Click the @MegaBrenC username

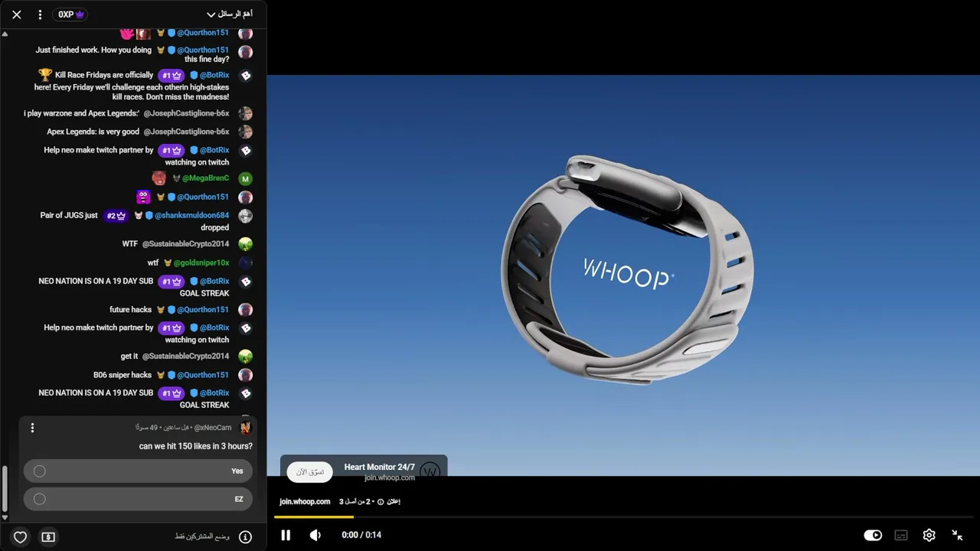[205, 178]
